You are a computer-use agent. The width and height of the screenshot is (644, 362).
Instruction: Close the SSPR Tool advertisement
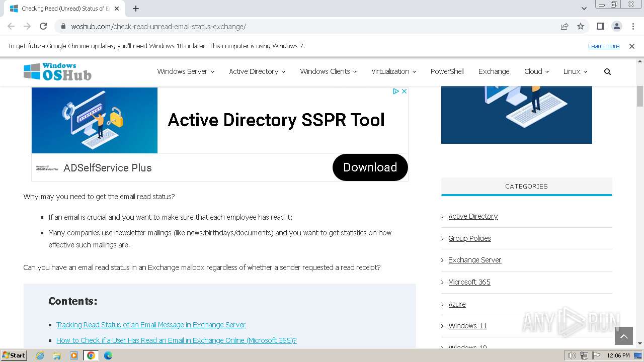pyautogui.click(x=404, y=92)
